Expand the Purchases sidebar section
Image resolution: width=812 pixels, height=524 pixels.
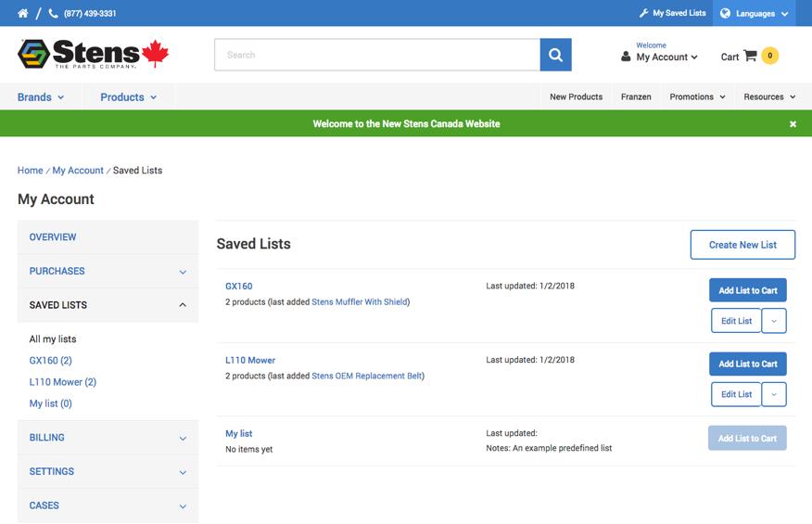tap(108, 271)
